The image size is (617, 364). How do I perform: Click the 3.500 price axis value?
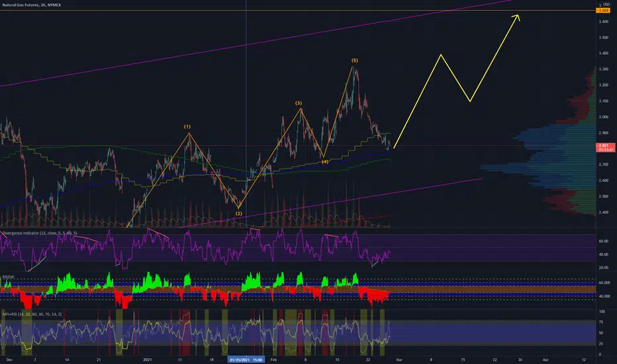click(604, 38)
